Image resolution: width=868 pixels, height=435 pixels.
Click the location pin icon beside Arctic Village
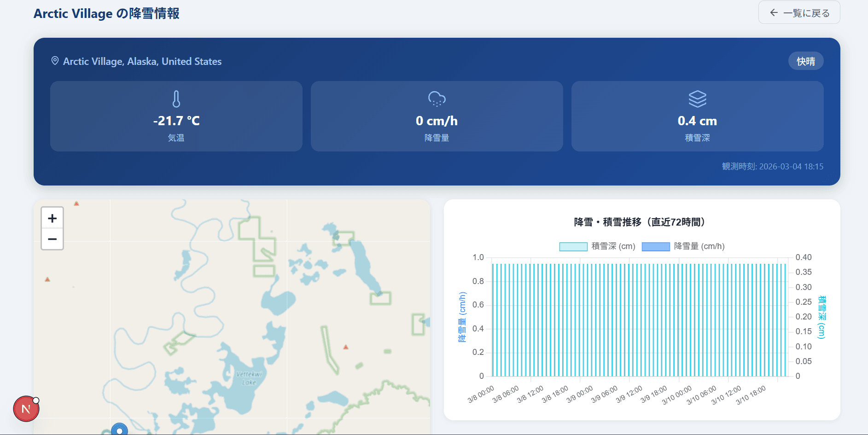tap(55, 61)
